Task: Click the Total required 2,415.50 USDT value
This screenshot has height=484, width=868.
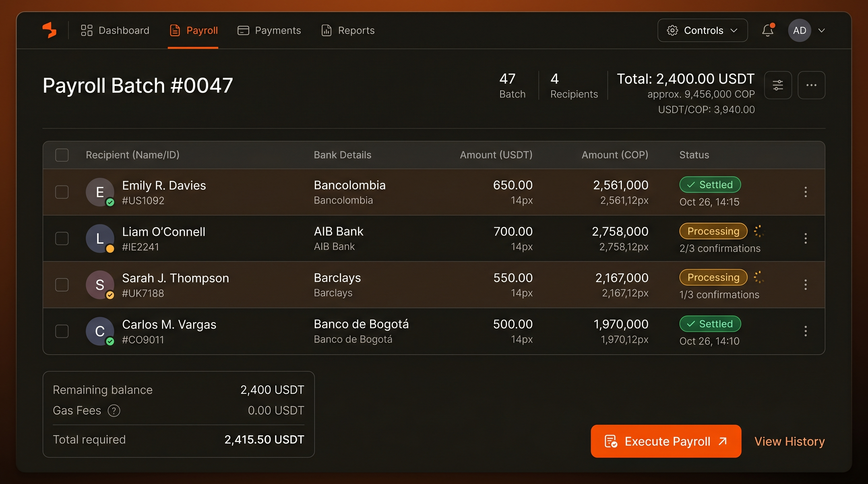Action: coord(264,440)
